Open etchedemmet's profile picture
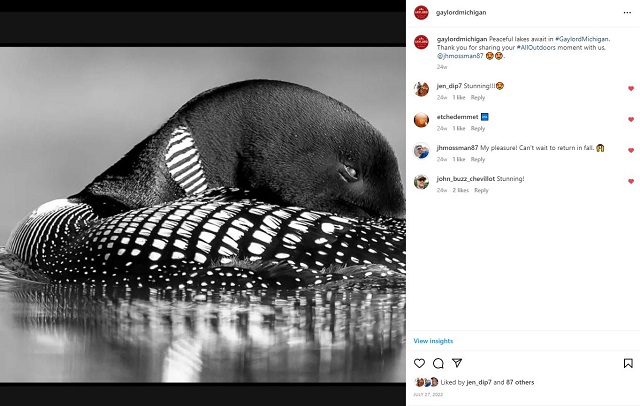 (421, 120)
